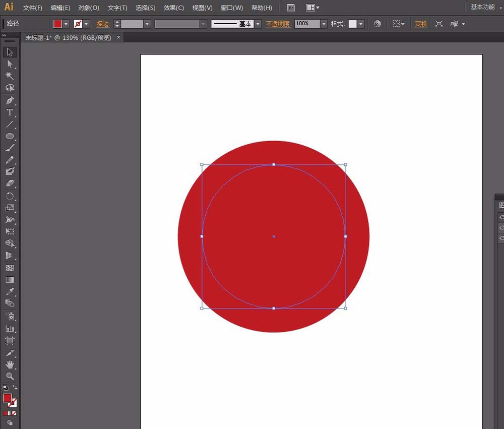This screenshot has height=429, width=504.
Task: Select the Pen tool
Action: click(10, 100)
